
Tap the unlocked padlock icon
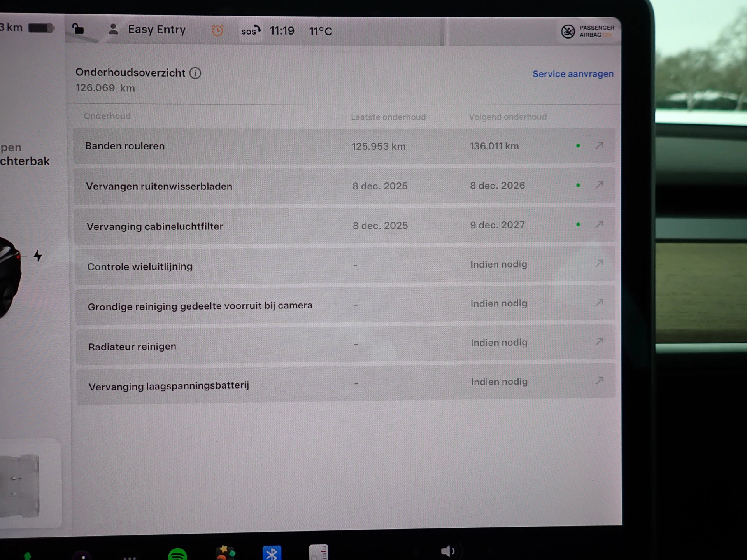point(78,29)
